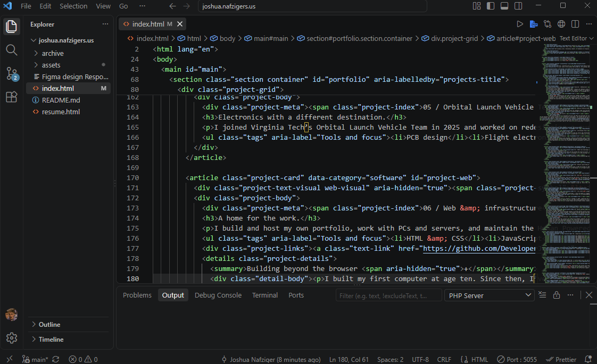Split the editor to the right

coord(575,24)
